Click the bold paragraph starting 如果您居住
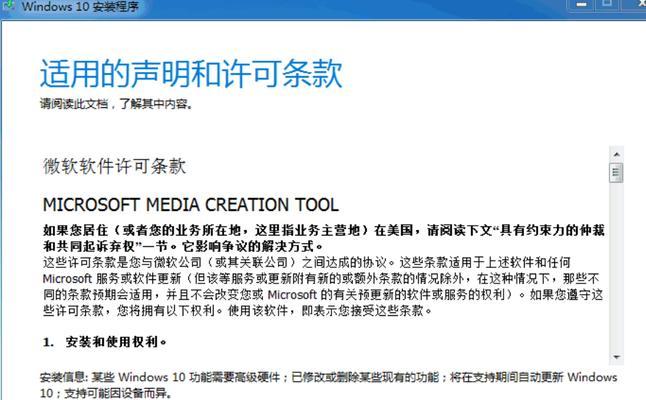 (324, 238)
